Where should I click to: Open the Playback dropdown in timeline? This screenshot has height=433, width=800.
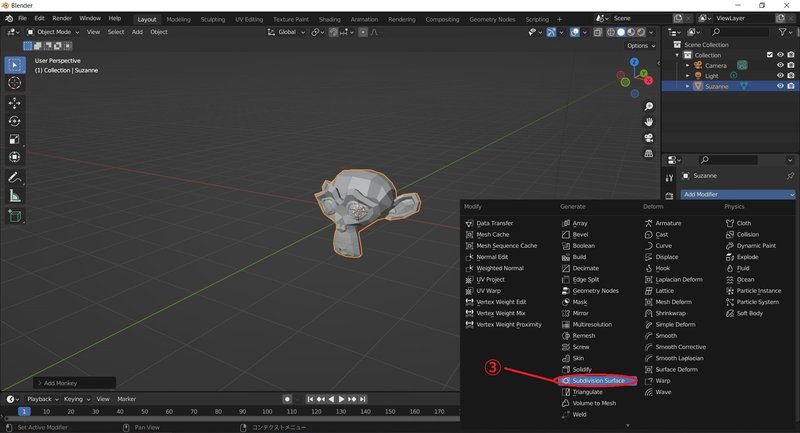(43, 399)
